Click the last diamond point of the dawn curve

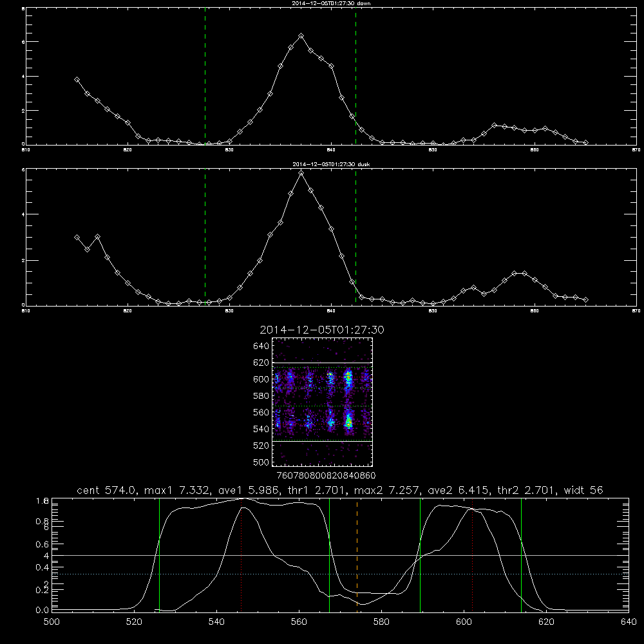pyautogui.click(x=585, y=142)
